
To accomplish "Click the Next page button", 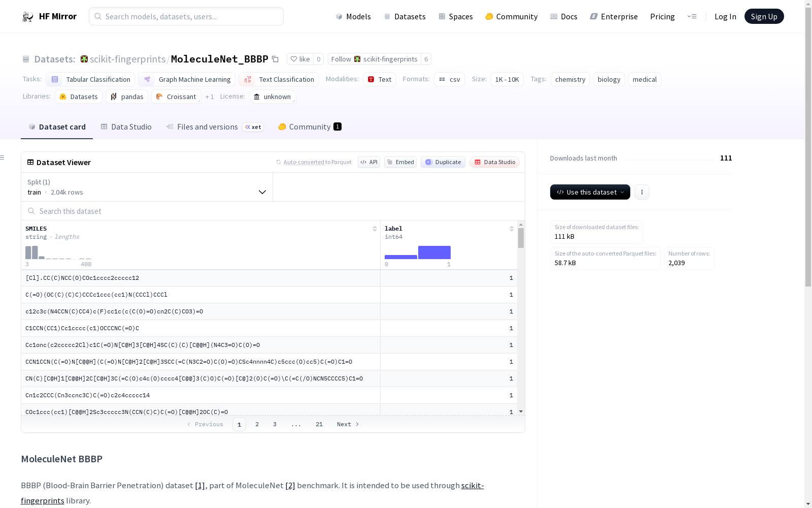I will point(348,424).
